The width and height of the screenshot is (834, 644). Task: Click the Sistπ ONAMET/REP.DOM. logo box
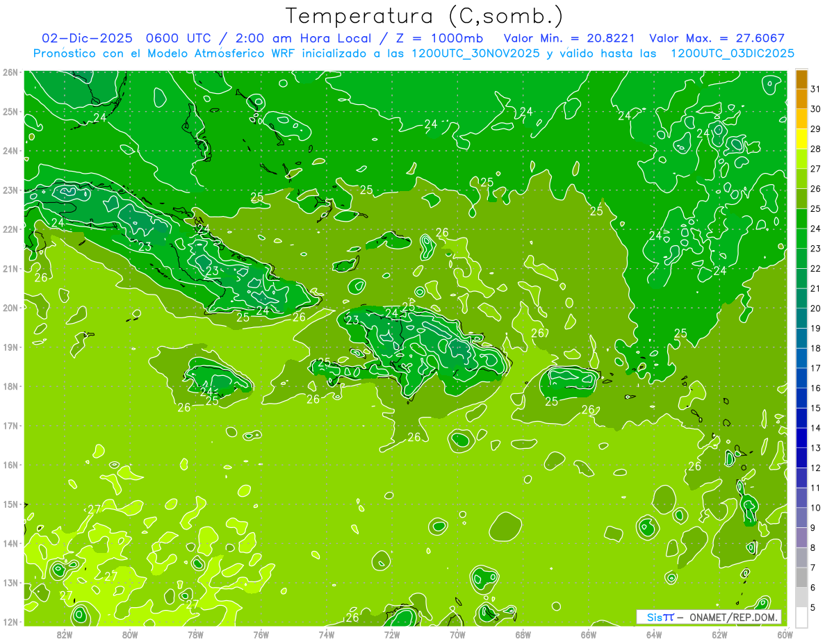[709, 617]
